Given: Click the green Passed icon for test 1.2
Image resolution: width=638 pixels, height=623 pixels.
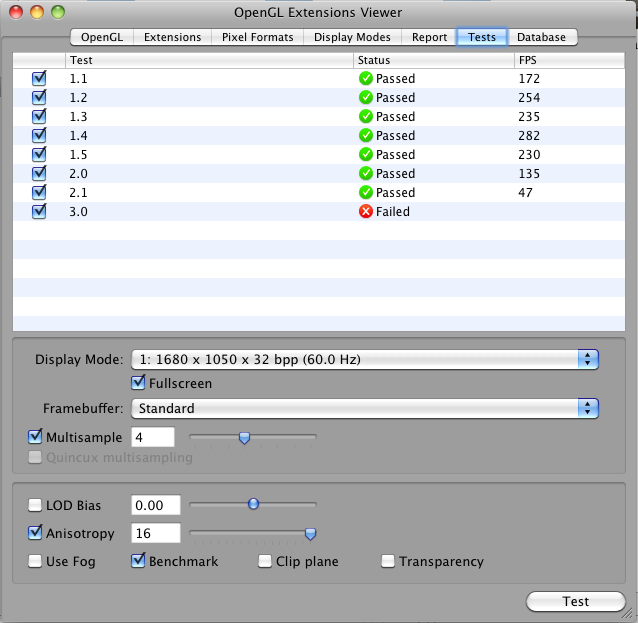Looking at the screenshot, I should [366, 97].
